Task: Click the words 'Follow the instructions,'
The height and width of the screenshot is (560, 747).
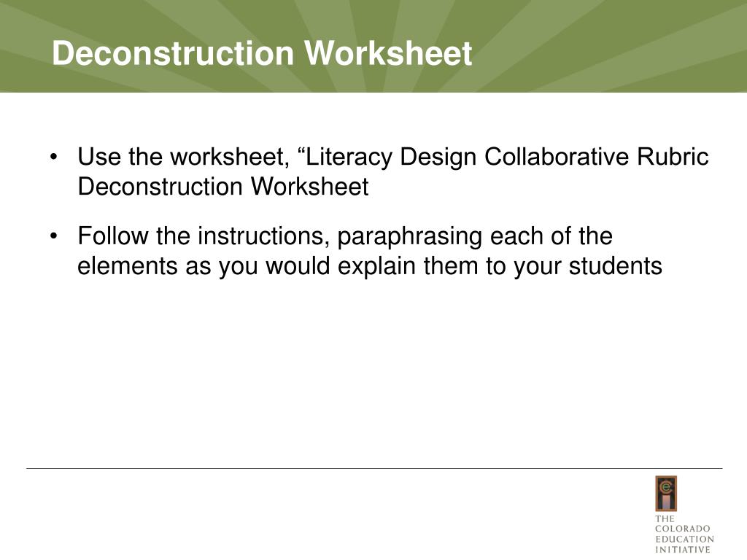Action: pos(204,236)
